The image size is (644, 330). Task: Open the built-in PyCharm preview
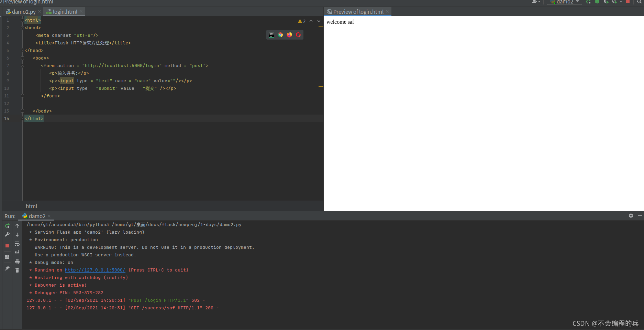coord(271,35)
